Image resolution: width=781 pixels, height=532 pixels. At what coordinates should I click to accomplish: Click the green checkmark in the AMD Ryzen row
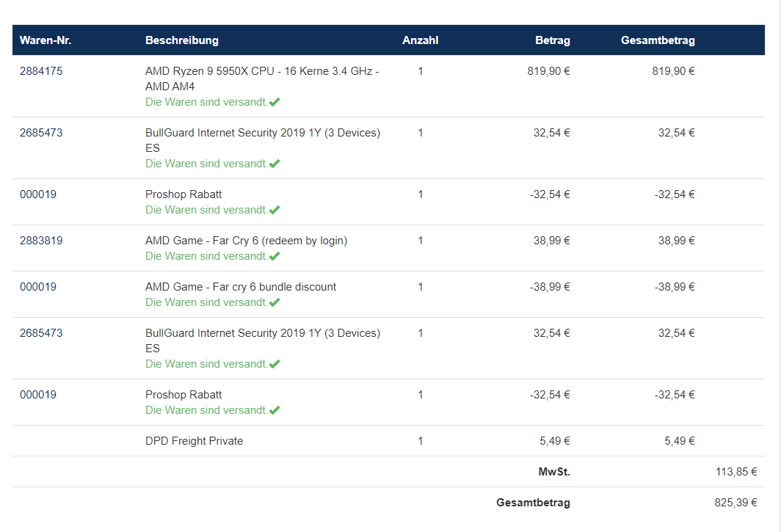pos(275,102)
